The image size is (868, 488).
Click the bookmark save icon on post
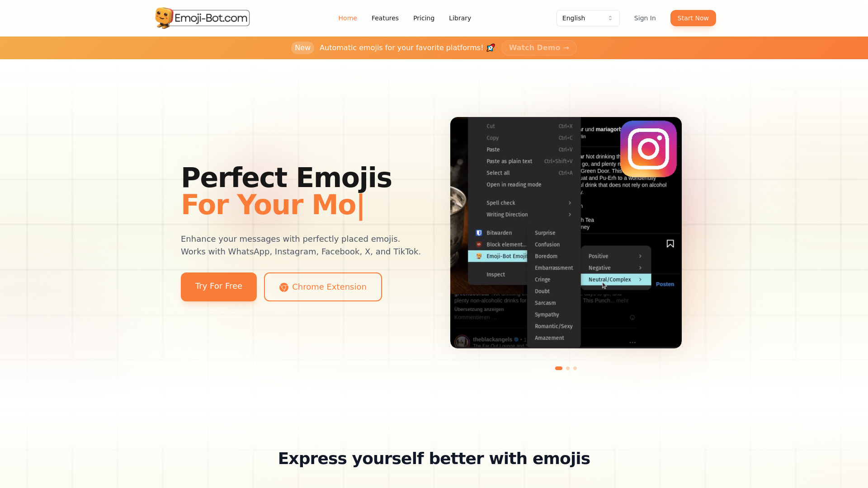(670, 244)
